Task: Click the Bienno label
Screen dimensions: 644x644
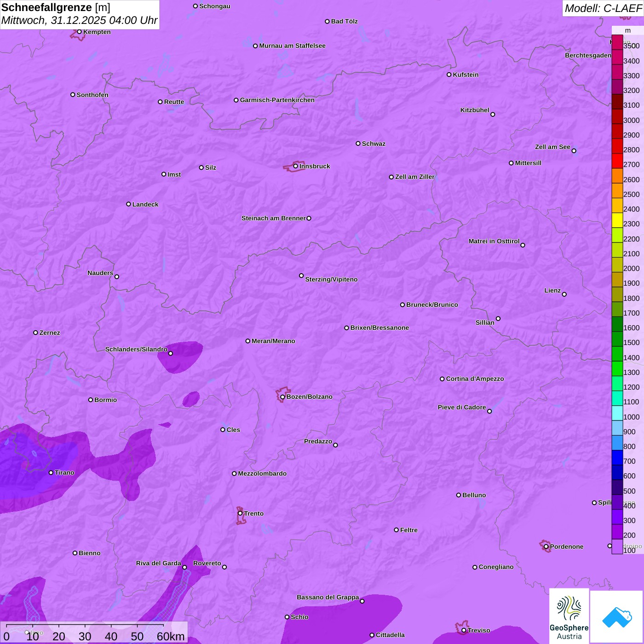Action: pos(90,553)
